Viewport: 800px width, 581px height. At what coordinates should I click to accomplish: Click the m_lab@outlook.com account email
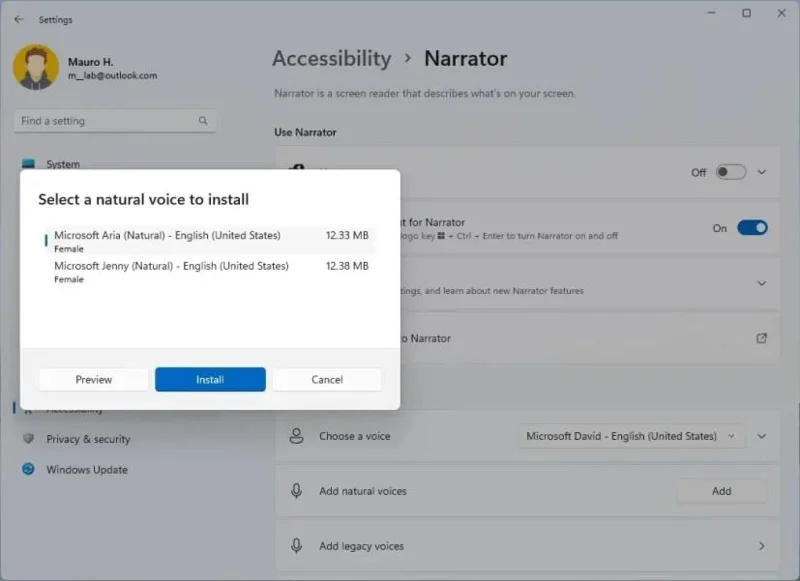(113, 75)
